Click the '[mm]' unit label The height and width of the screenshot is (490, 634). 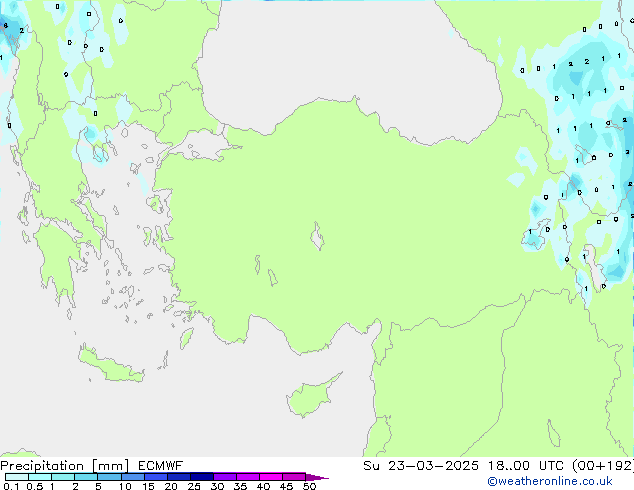point(110,466)
